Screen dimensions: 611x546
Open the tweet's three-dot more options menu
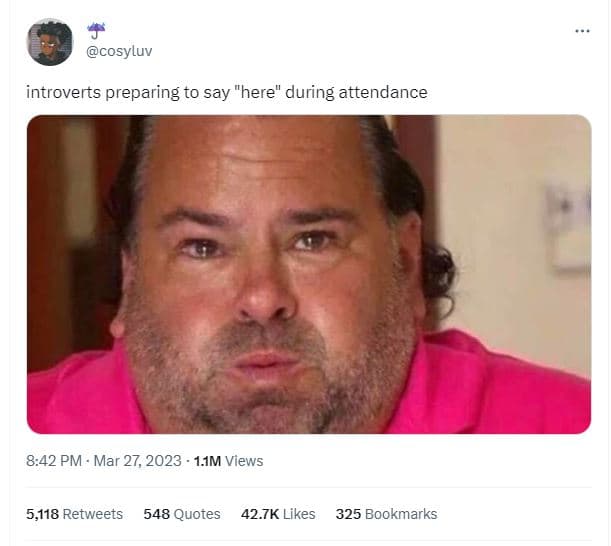click(x=582, y=31)
